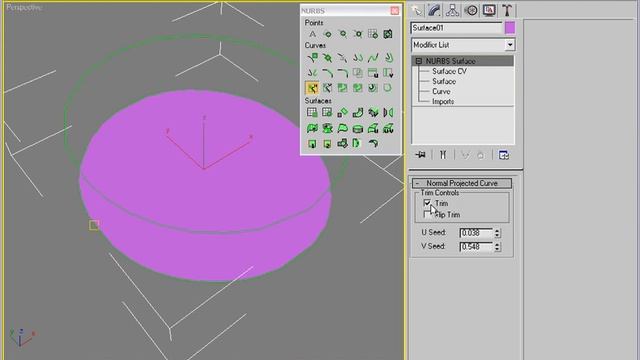
Task: Open the magenta object color swatch
Action: click(510, 28)
